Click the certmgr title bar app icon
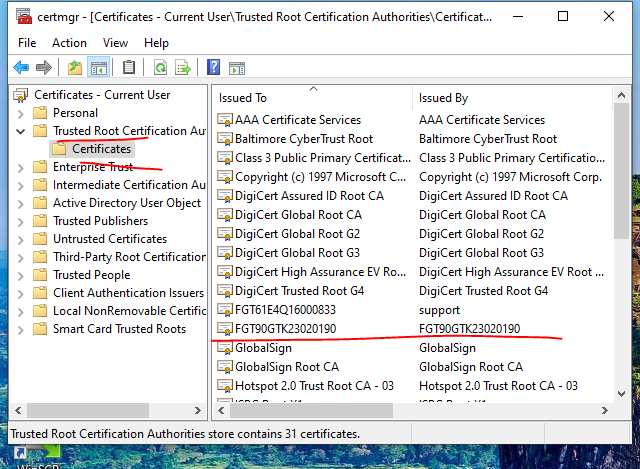The width and height of the screenshot is (640, 469). pos(24,16)
